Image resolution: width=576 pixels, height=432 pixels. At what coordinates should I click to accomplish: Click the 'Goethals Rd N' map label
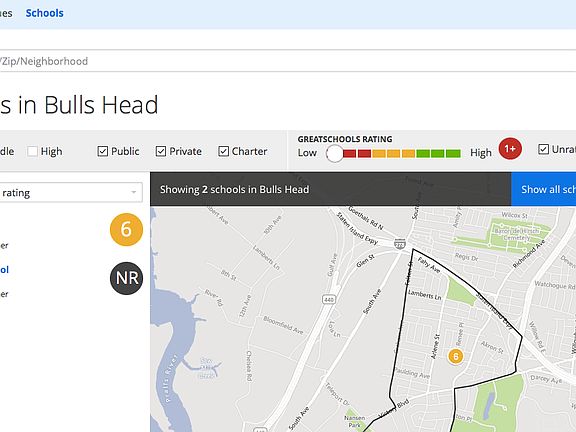(x=366, y=218)
